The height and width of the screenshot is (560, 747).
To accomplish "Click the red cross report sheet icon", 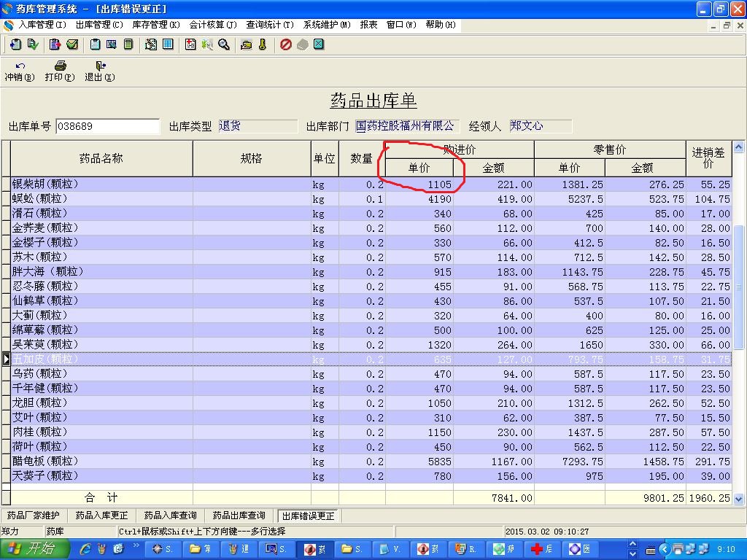I will [x=190, y=44].
